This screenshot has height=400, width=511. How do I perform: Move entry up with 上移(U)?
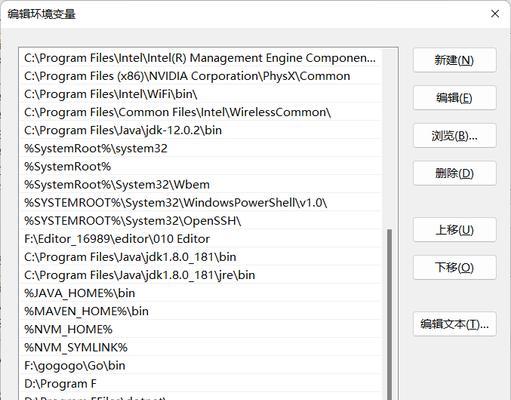click(x=455, y=230)
